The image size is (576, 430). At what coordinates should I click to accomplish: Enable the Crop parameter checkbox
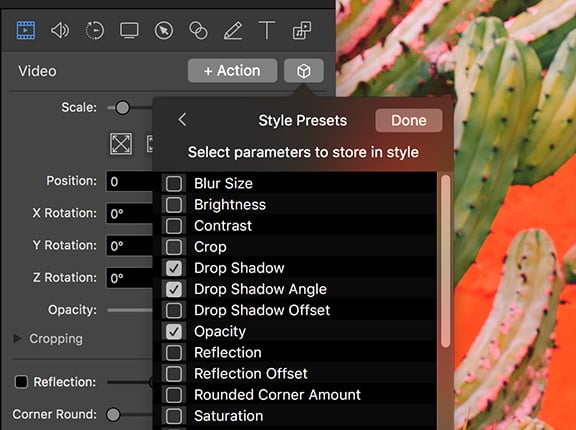pos(174,247)
